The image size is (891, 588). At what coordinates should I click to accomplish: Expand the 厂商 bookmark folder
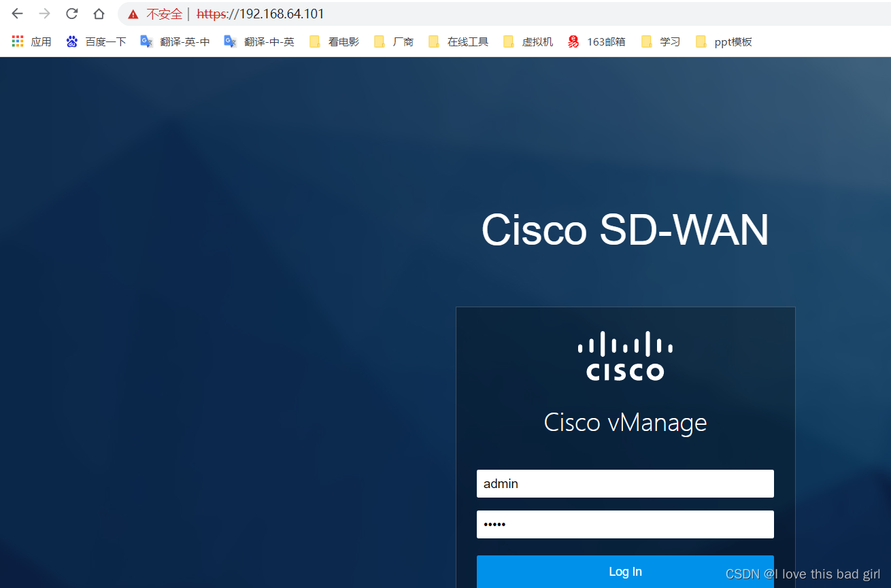coord(394,41)
